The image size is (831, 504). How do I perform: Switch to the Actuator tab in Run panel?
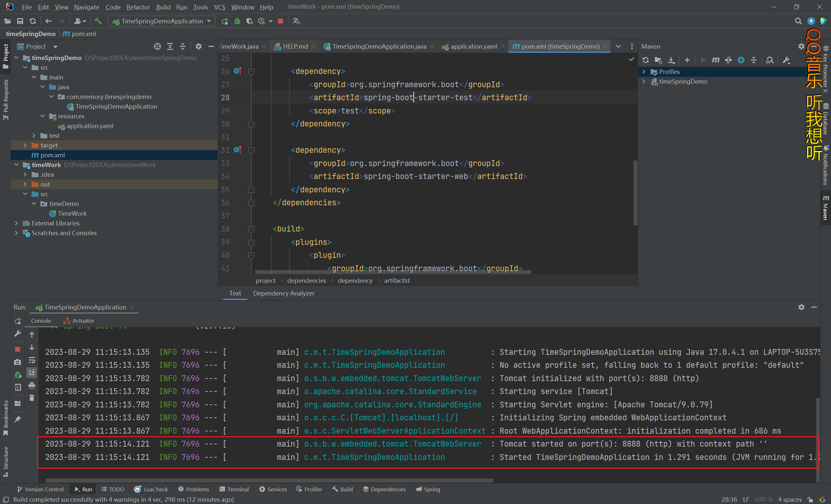tap(79, 321)
